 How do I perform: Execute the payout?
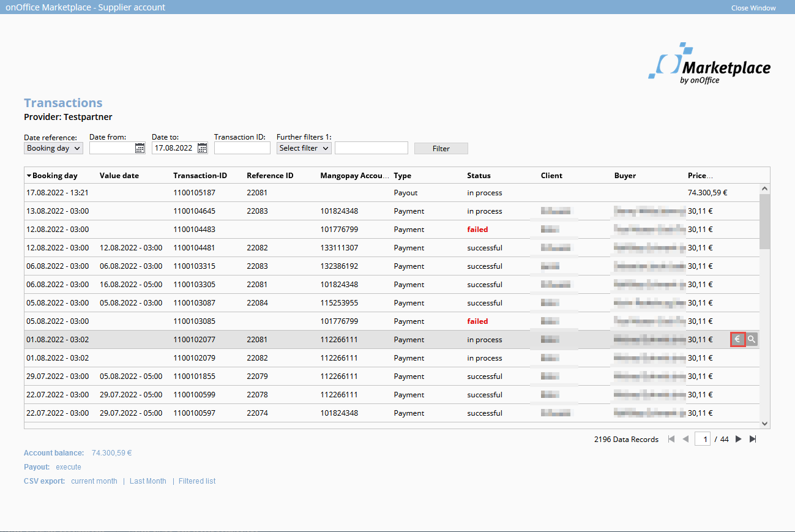(x=69, y=467)
